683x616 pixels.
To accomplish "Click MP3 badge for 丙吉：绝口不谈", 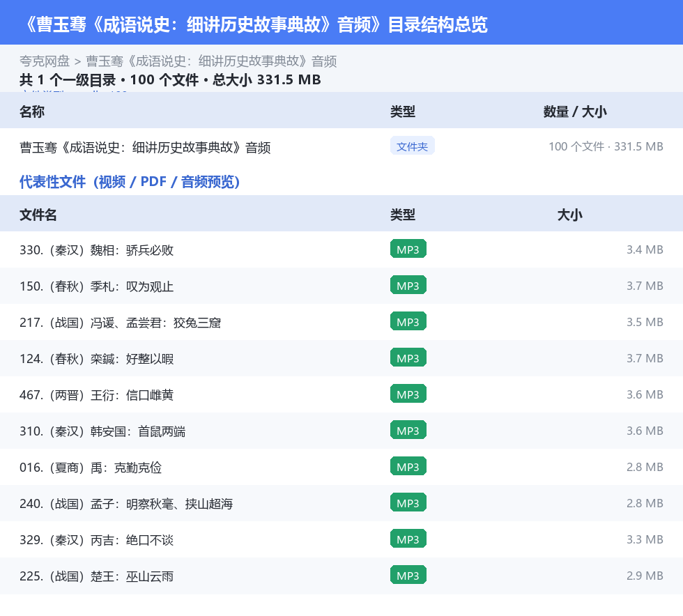I will (x=408, y=539).
